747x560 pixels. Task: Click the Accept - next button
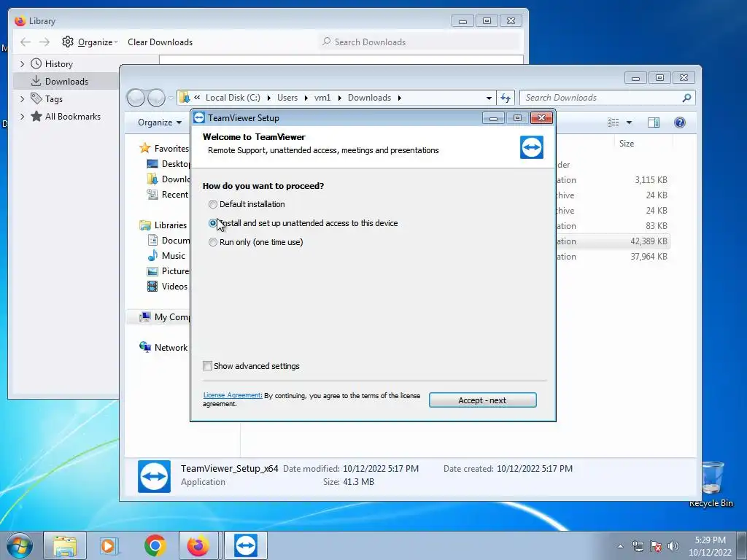point(483,400)
